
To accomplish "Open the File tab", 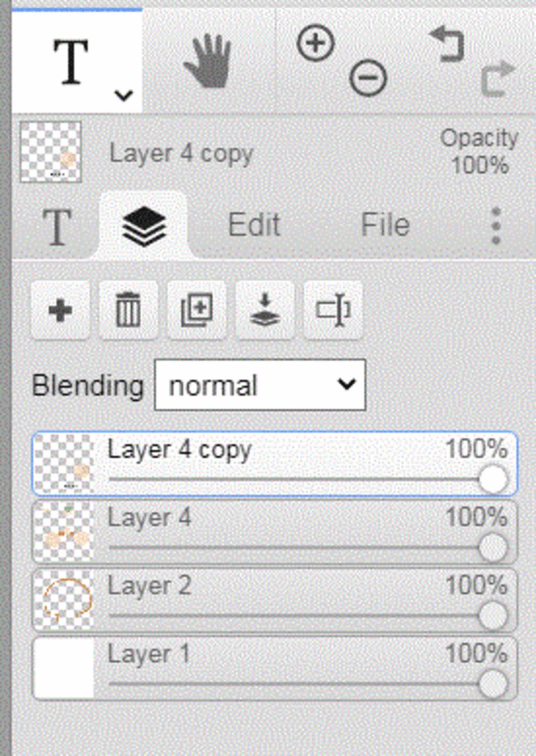I will click(385, 225).
